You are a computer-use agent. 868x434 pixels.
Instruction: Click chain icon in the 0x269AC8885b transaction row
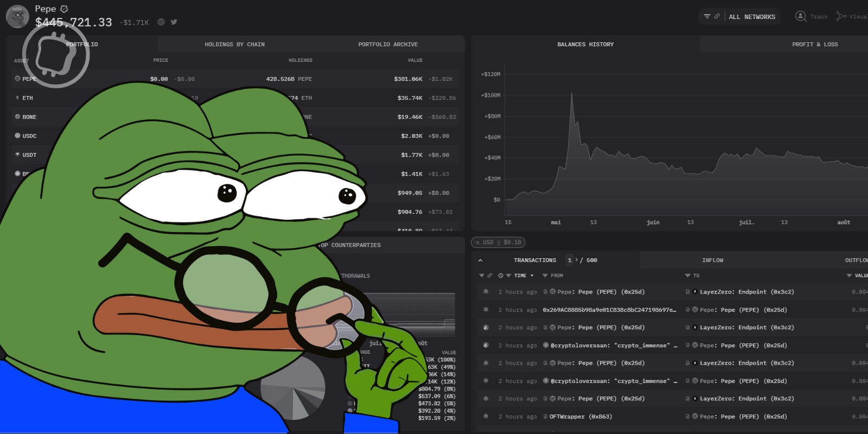pyautogui.click(x=486, y=309)
